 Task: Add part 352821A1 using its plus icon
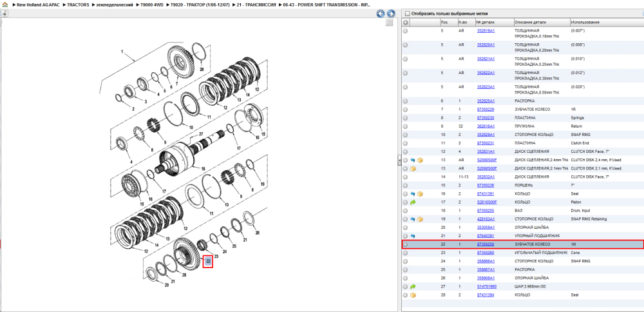(405, 59)
